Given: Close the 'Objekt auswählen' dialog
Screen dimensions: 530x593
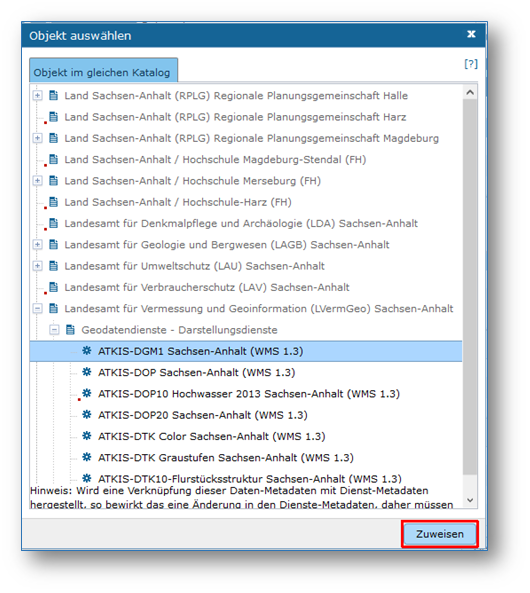Looking at the screenshot, I should coord(471,34).
